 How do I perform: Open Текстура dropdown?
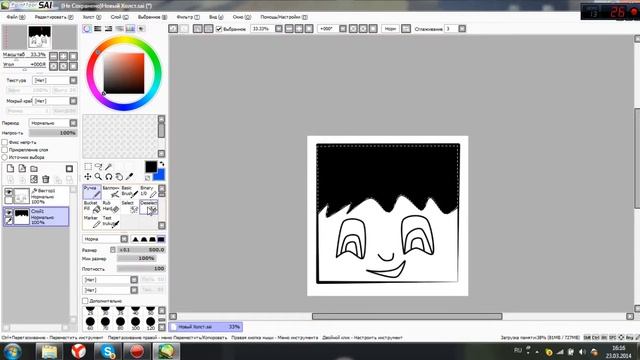[x=55, y=80]
